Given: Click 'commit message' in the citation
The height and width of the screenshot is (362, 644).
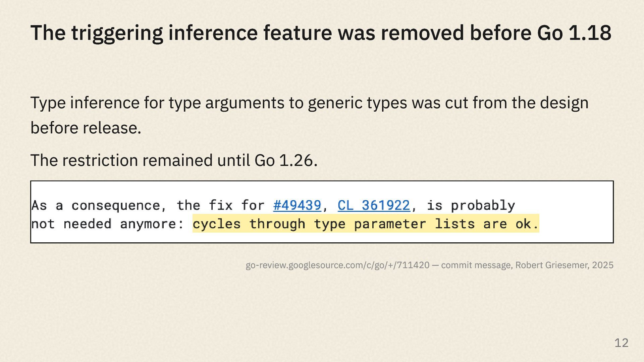Looking at the screenshot, I should point(477,265).
